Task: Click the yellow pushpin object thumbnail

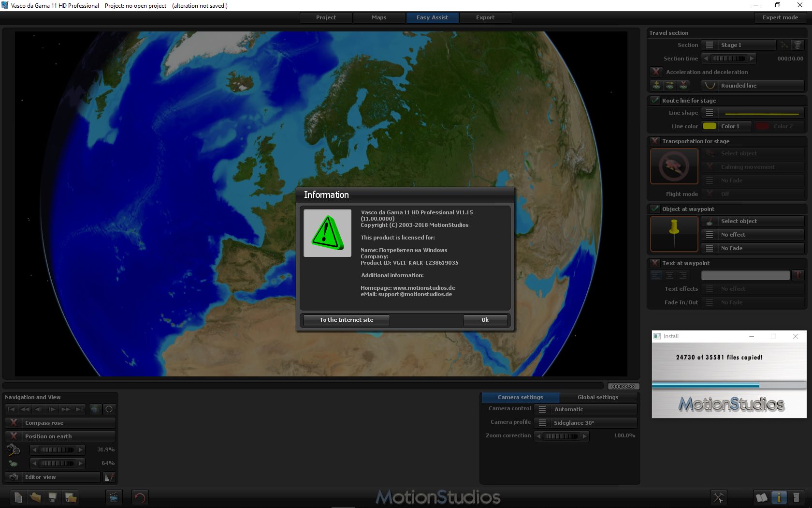Action: tap(674, 234)
